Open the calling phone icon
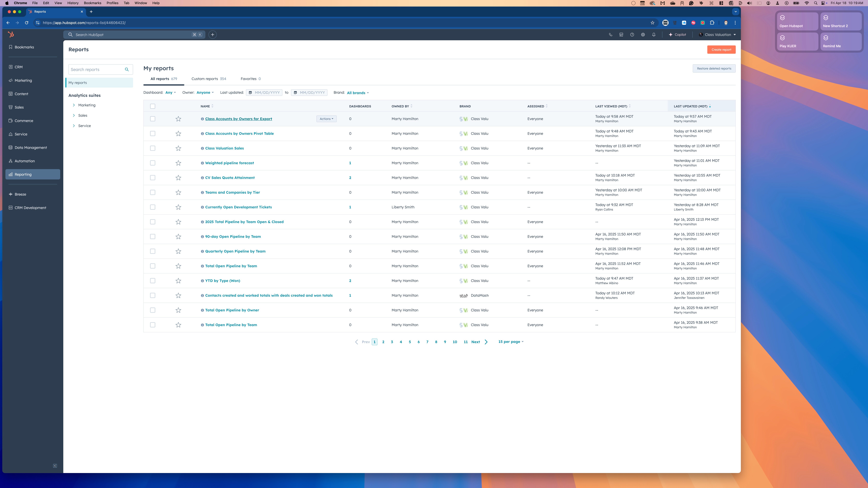868x488 pixels. pos(611,35)
